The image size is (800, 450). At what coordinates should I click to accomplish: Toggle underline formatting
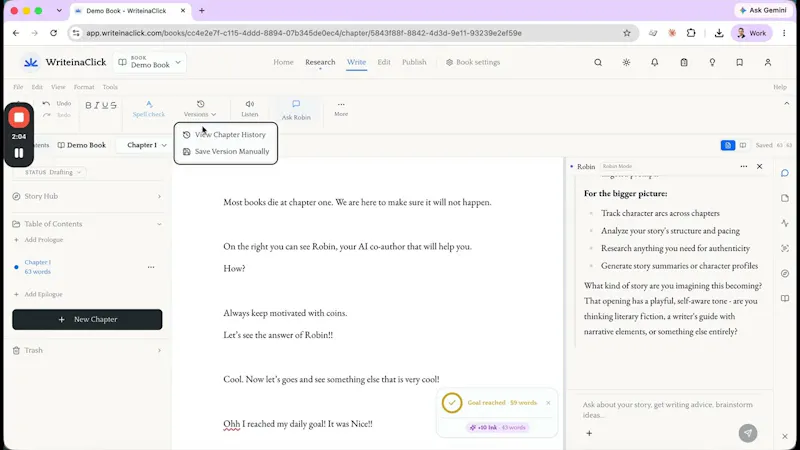point(105,105)
